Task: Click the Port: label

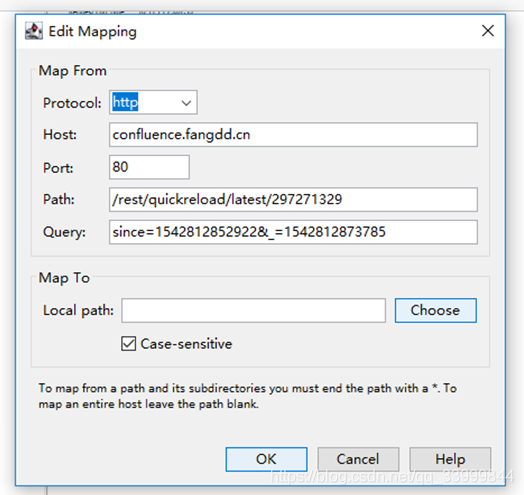Action: (58, 167)
